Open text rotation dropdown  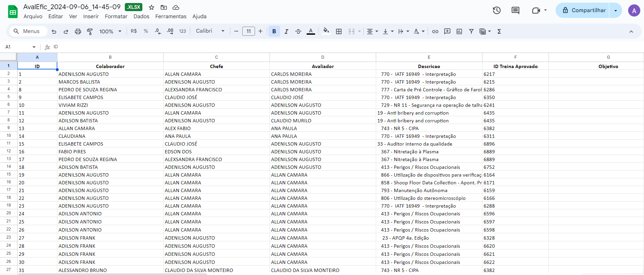point(419,31)
